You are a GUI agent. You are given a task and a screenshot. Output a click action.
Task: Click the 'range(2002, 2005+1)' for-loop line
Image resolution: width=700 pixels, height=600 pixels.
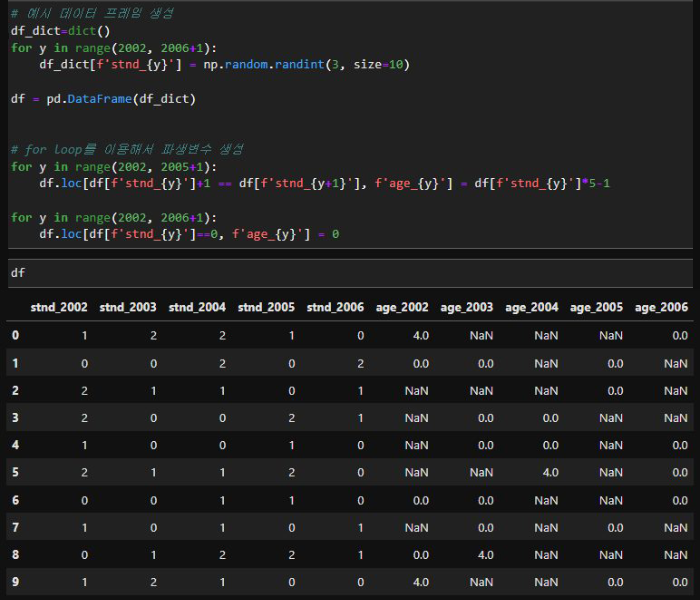point(114,167)
